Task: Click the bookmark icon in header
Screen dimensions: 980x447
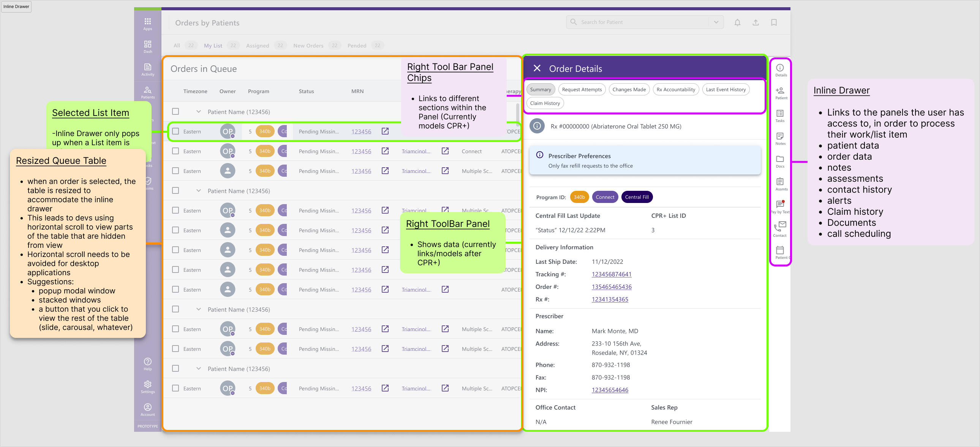Action: tap(773, 22)
